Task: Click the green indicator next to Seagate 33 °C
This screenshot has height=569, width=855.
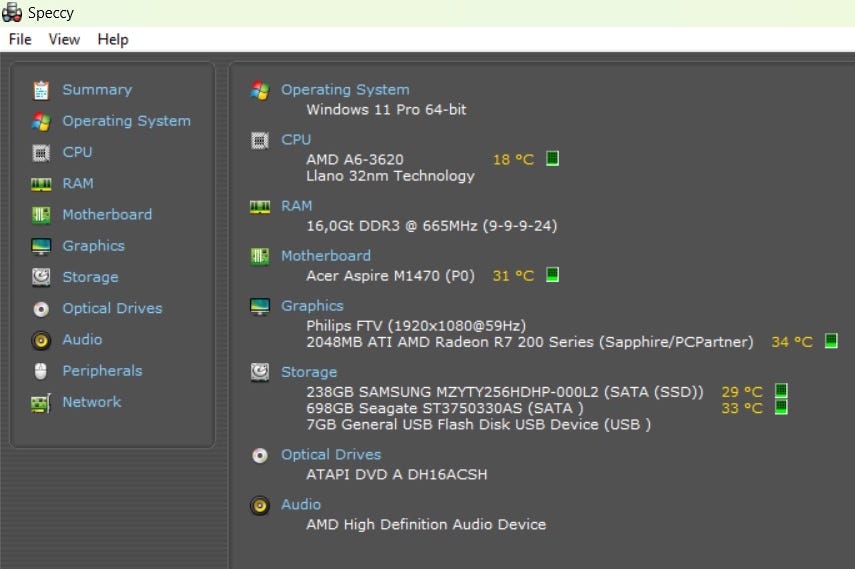Action: tap(781, 407)
